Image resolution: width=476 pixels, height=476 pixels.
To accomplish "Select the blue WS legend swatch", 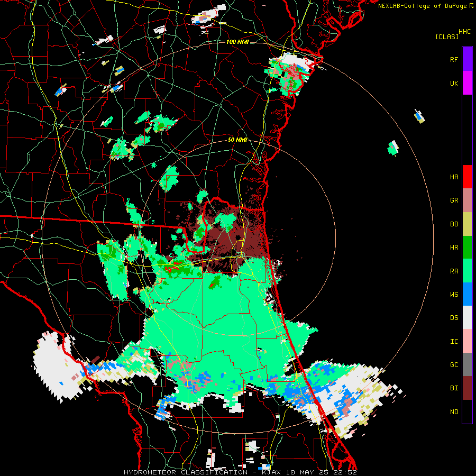I will tap(467, 294).
